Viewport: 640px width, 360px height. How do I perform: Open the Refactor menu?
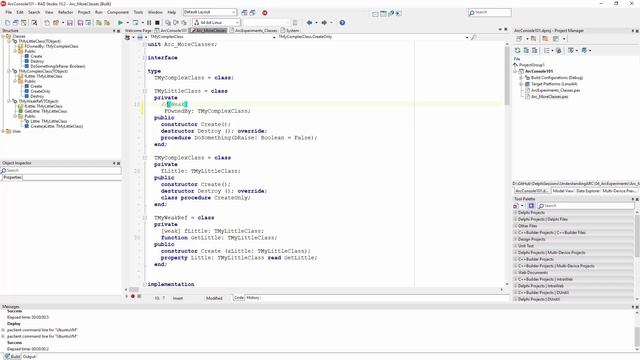(65, 13)
